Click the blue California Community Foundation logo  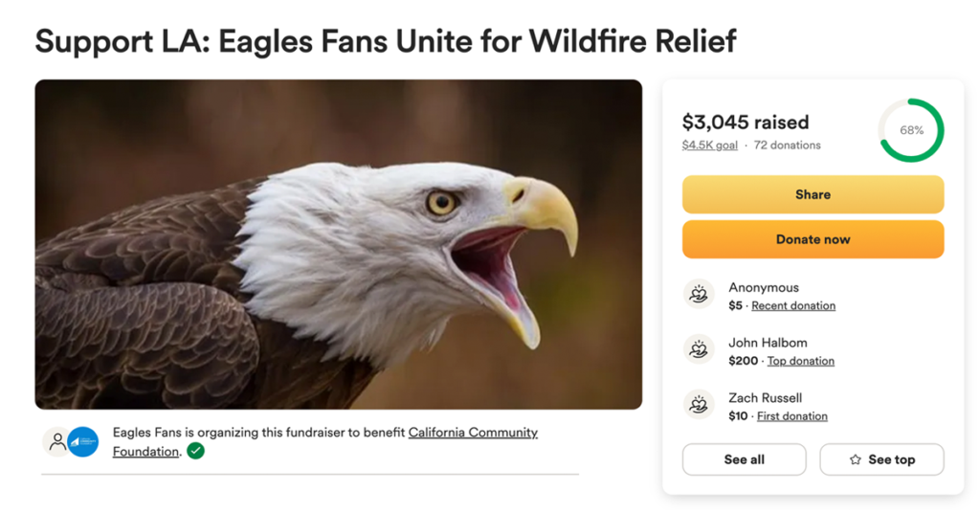pos(83,441)
